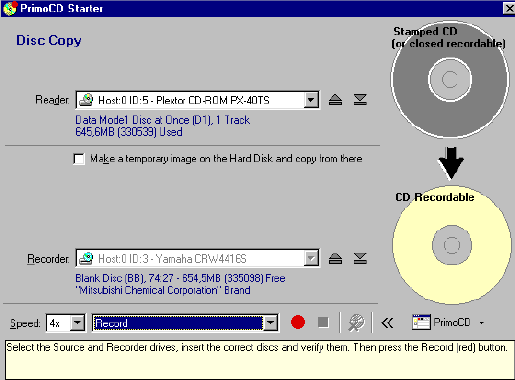Load the Recorder drive tray
515x380 pixels.
[x=360, y=258]
